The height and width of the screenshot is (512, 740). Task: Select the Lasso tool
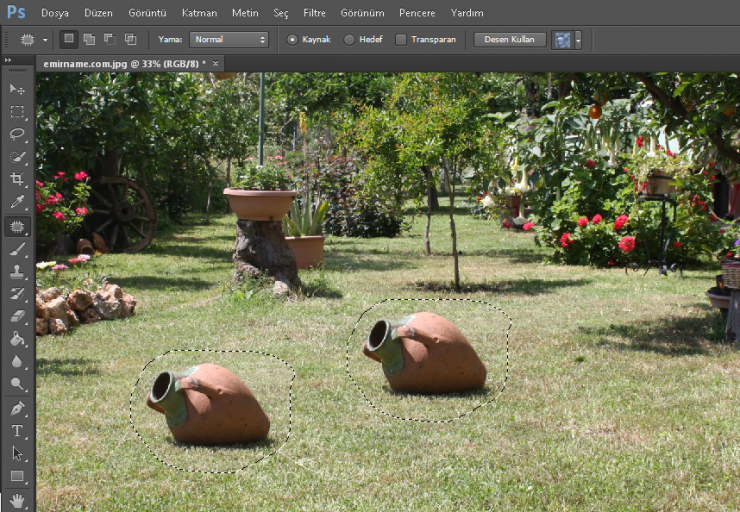17,134
